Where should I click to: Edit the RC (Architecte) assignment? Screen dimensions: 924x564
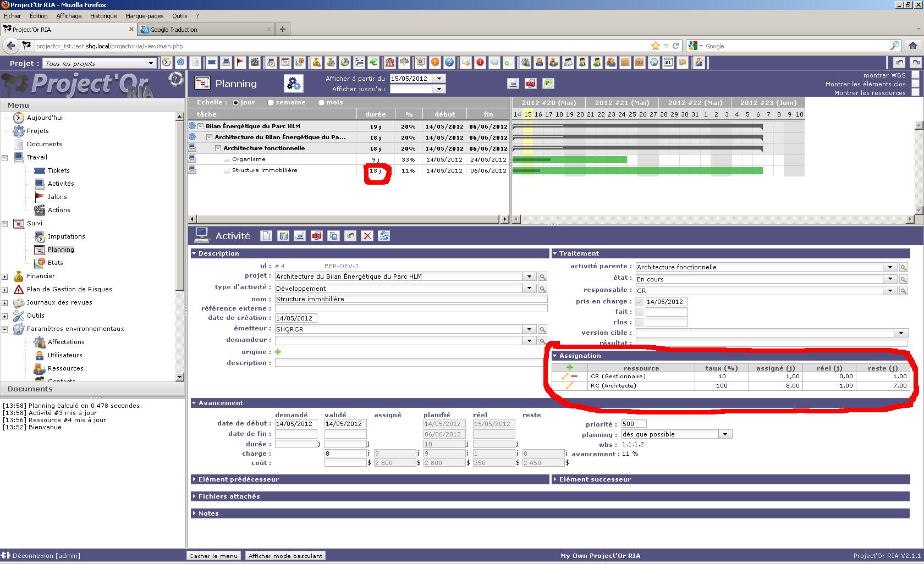tap(569, 386)
